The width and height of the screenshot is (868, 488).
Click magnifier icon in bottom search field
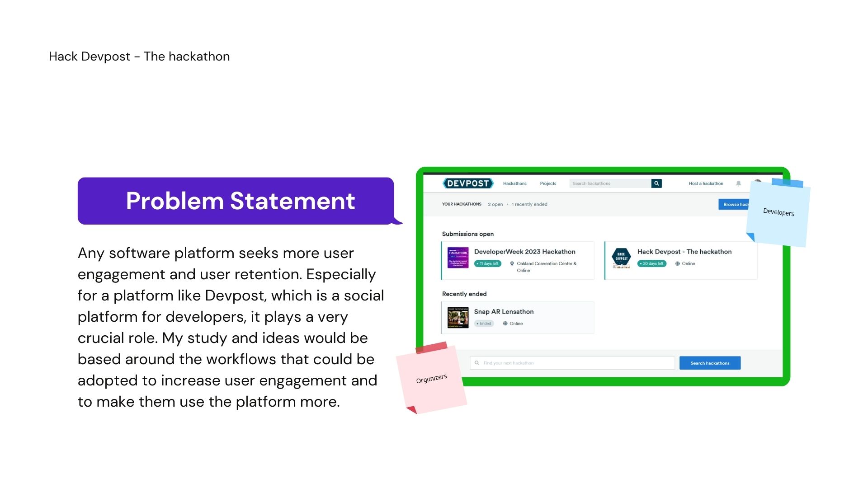477,363
